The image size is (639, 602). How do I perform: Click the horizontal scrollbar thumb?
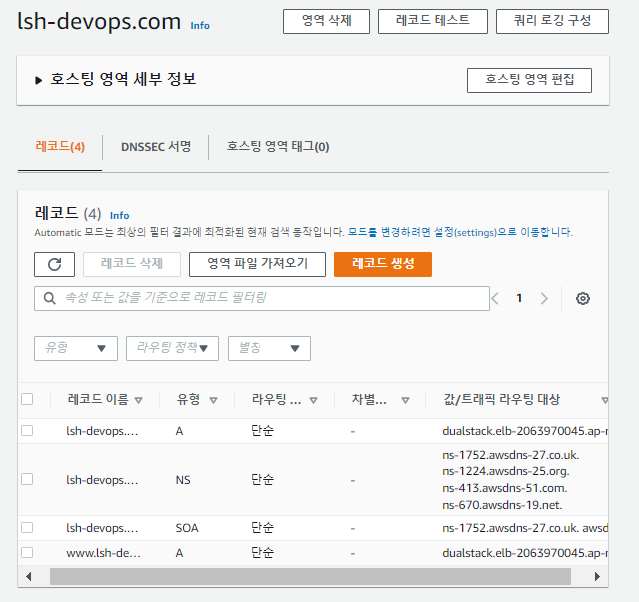(310, 576)
